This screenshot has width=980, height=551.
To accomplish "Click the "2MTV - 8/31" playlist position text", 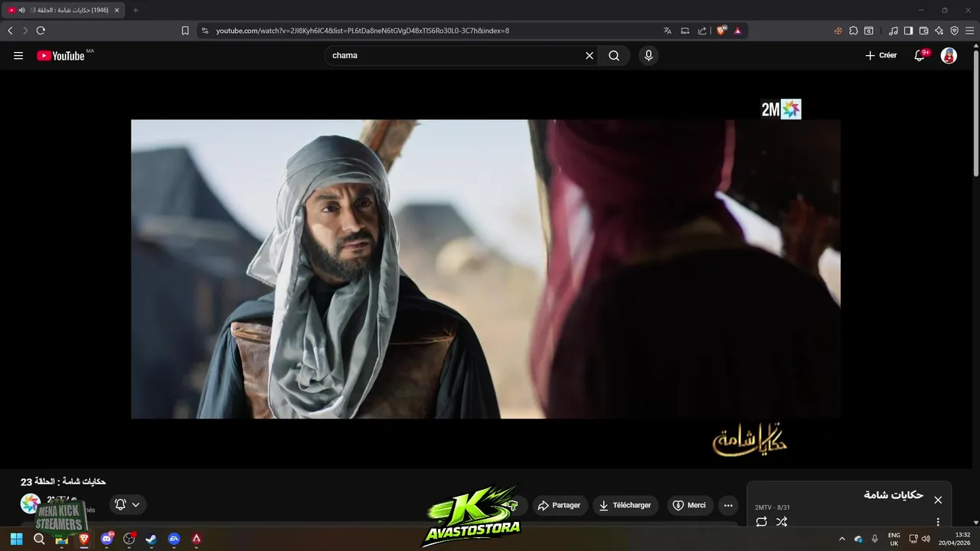I will (x=772, y=507).
